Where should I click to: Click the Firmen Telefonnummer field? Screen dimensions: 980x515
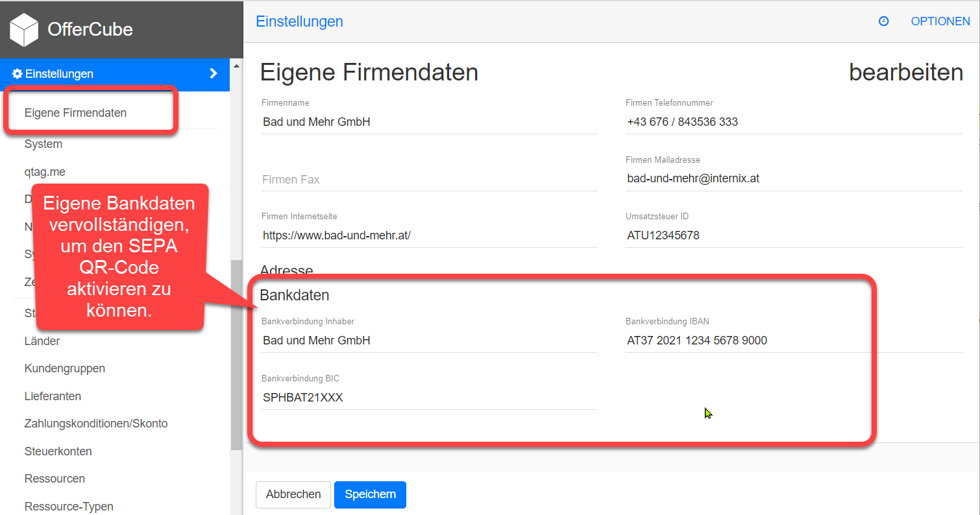pyautogui.click(x=793, y=122)
